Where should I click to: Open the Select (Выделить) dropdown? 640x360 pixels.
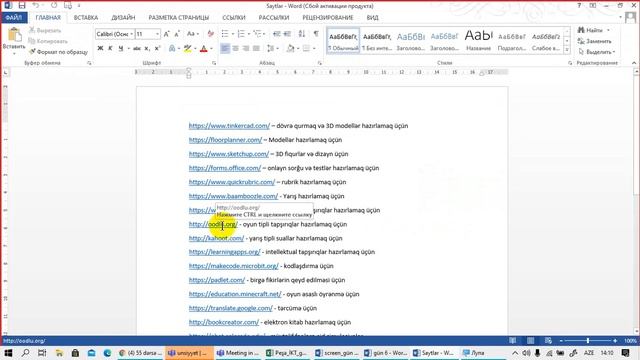click(x=597, y=52)
